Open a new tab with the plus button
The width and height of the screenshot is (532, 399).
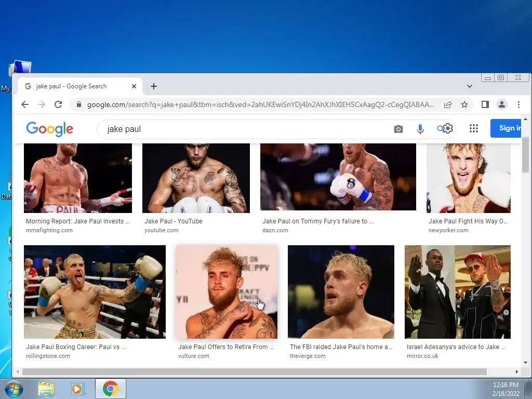point(154,86)
